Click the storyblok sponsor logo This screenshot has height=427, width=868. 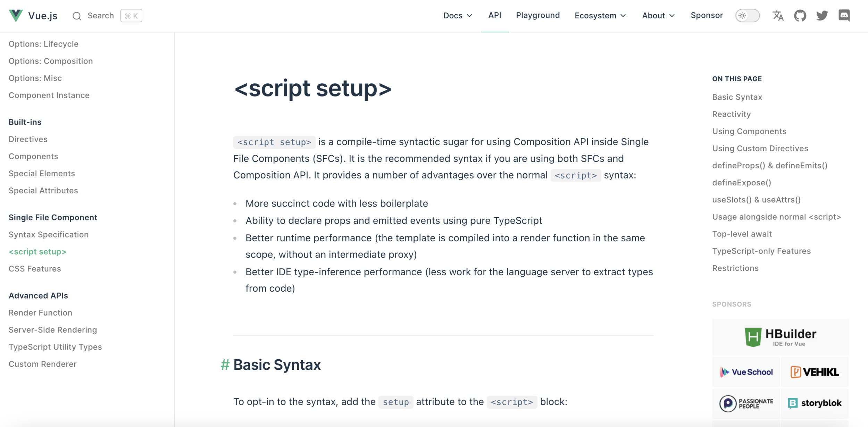coord(815,403)
